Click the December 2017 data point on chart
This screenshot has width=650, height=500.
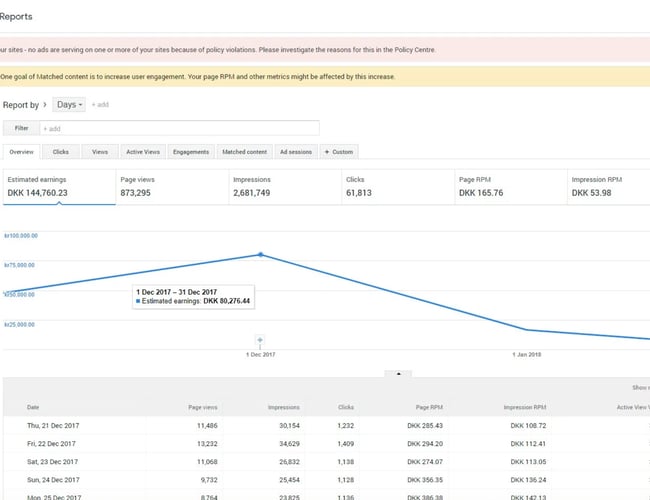[261, 254]
